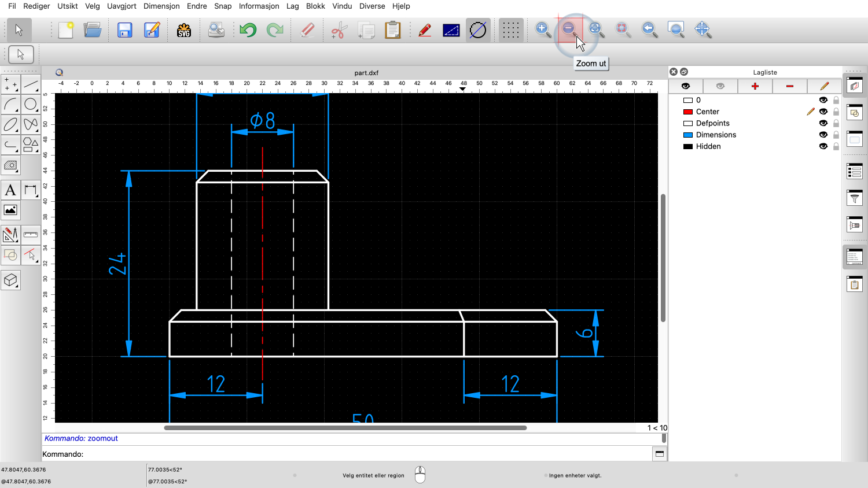Click the Save file floppy icon
Image resolution: width=868 pixels, height=488 pixels.
[x=124, y=30]
